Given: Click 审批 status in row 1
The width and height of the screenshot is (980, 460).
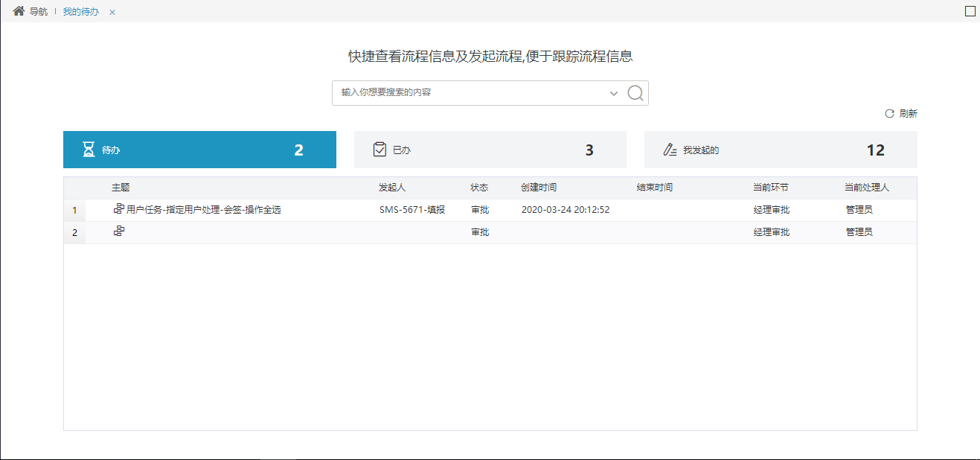Looking at the screenshot, I should point(480,210).
